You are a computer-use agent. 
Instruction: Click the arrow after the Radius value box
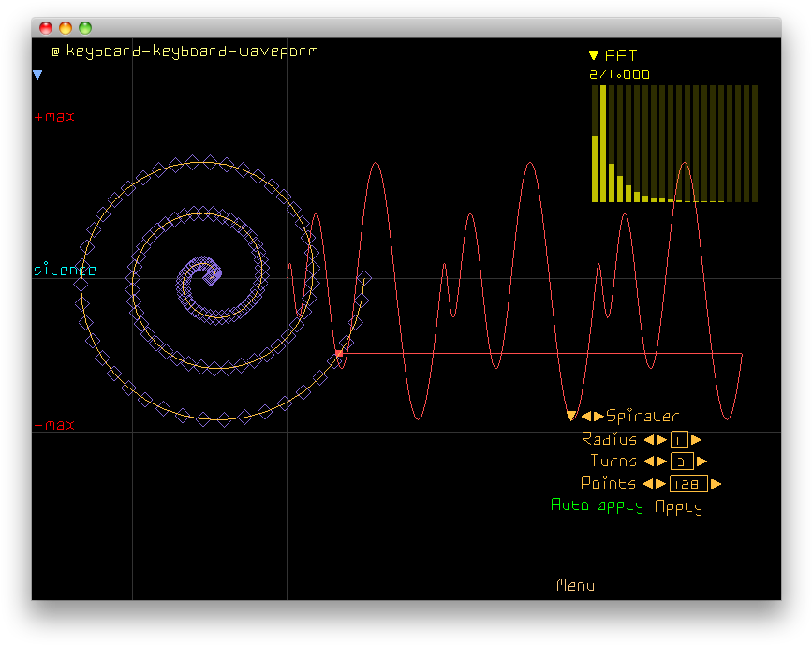(697, 439)
